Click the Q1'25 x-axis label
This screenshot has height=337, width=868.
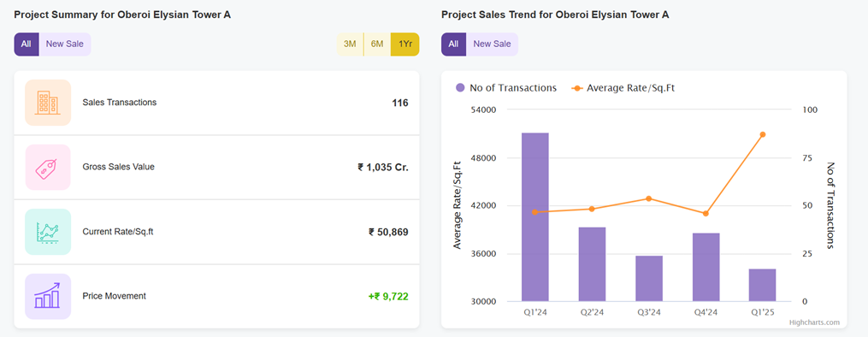tap(762, 312)
